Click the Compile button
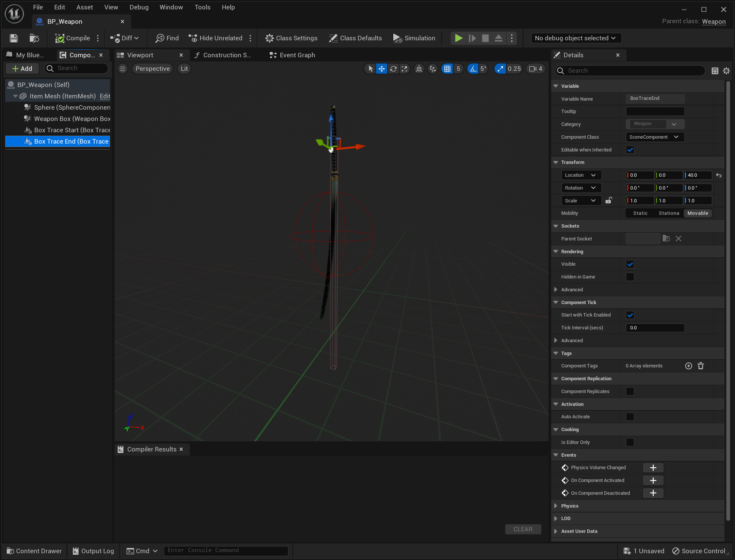Viewport: 735px width, 560px height. [73, 38]
